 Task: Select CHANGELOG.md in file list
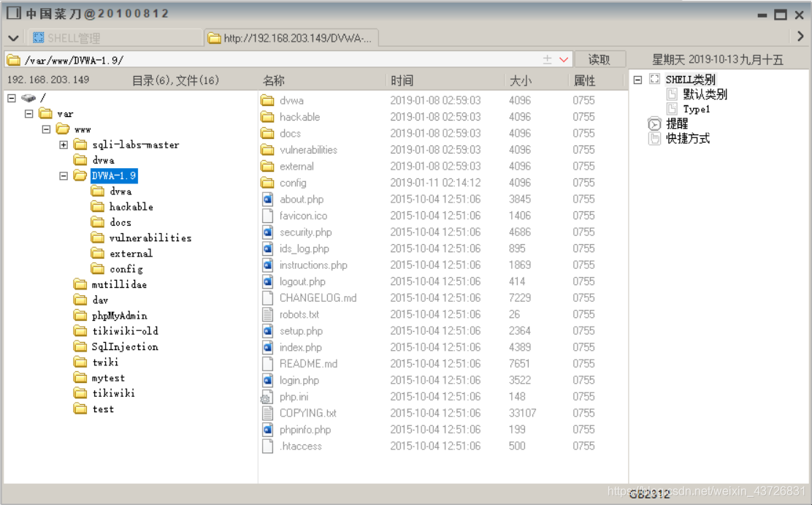[x=318, y=298]
